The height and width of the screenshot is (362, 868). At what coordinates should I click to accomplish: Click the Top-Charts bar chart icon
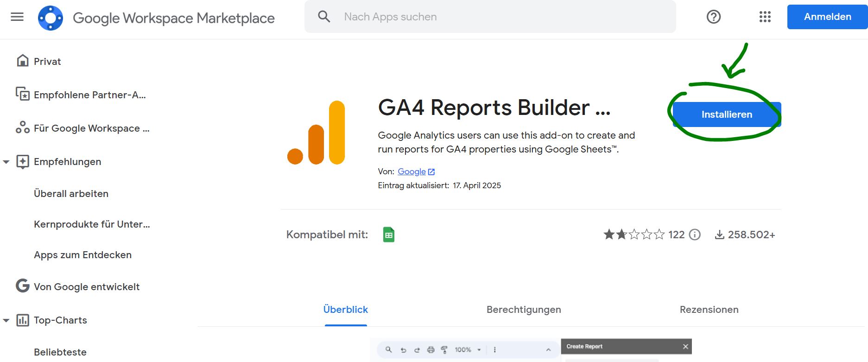click(x=23, y=320)
